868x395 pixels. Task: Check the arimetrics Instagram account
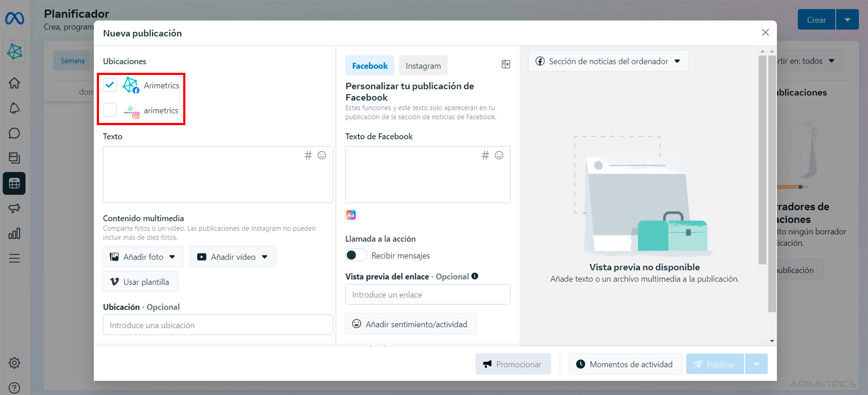[x=110, y=110]
